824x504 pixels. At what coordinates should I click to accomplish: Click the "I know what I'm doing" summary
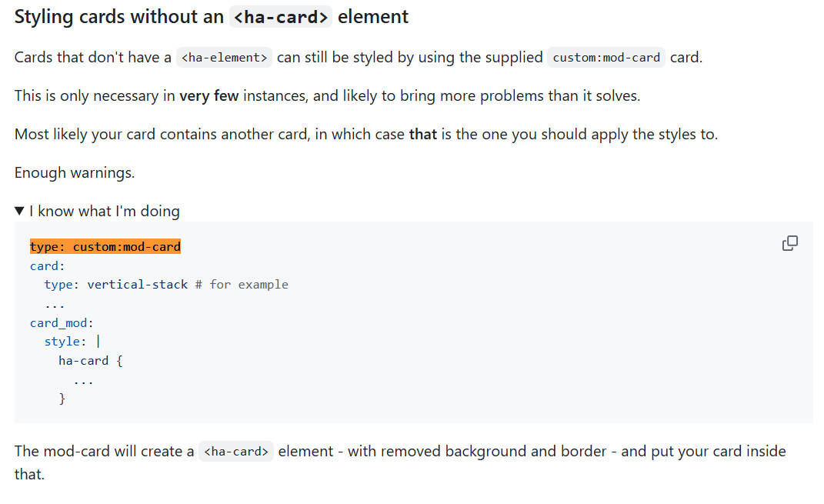105,211
